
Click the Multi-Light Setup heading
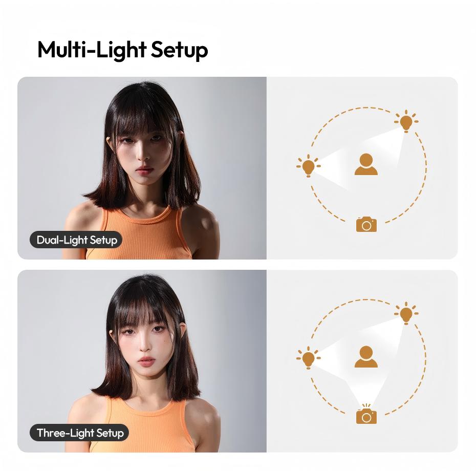pyautogui.click(x=123, y=50)
